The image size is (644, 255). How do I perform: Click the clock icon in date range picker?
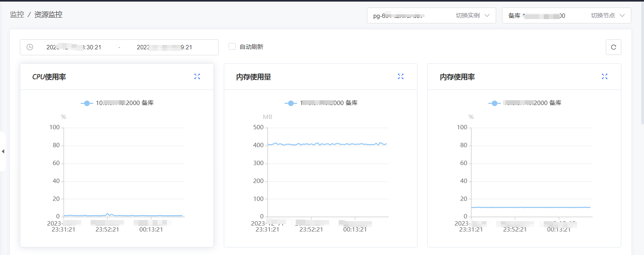[x=30, y=47]
